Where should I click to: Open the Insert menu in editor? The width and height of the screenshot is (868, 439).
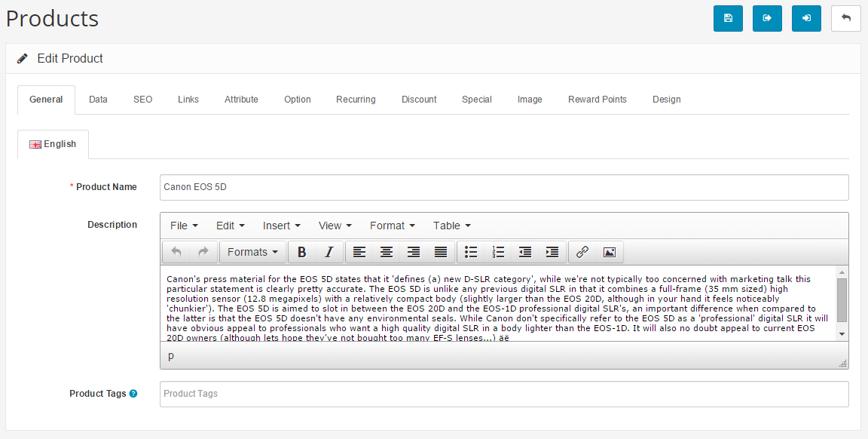[282, 226]
